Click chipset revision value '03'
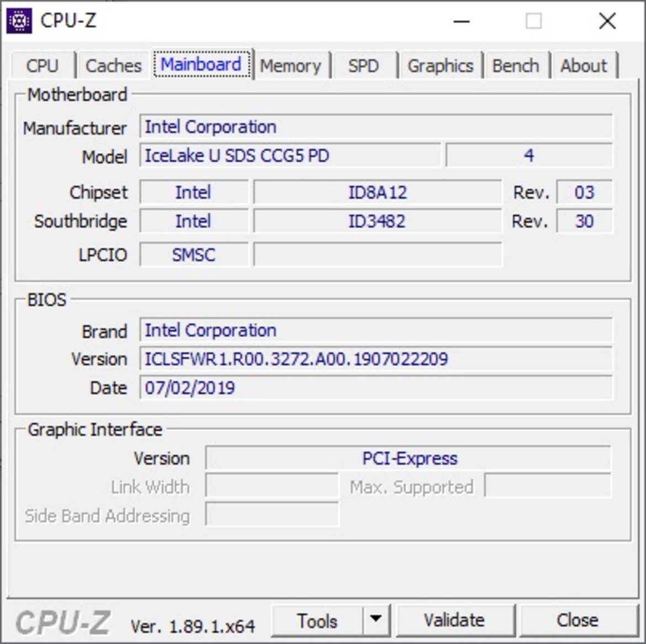This screenshot has width=646, height=644. tap(584, 192)
